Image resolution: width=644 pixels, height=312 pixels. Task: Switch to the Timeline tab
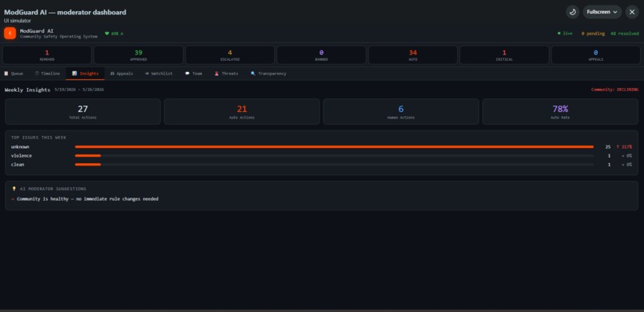(47, 74)
